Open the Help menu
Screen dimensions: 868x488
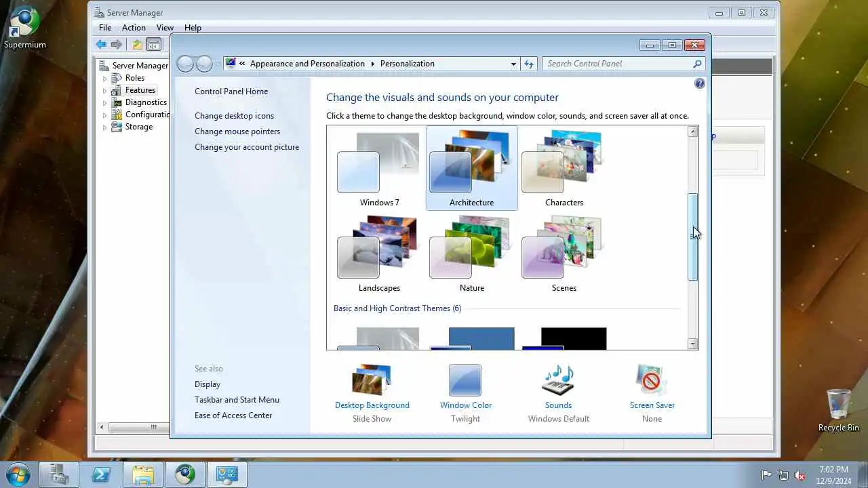pos(193,28)
